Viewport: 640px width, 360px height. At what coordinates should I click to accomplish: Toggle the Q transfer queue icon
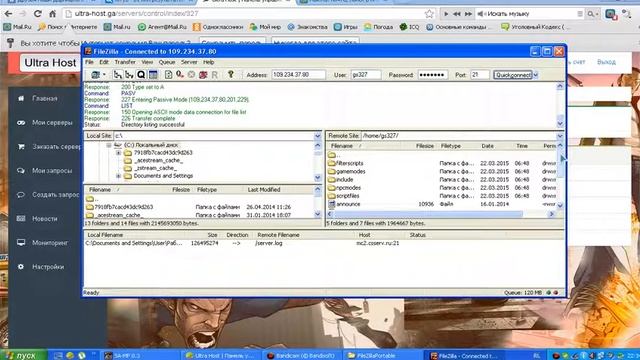[x=141, y=75]
